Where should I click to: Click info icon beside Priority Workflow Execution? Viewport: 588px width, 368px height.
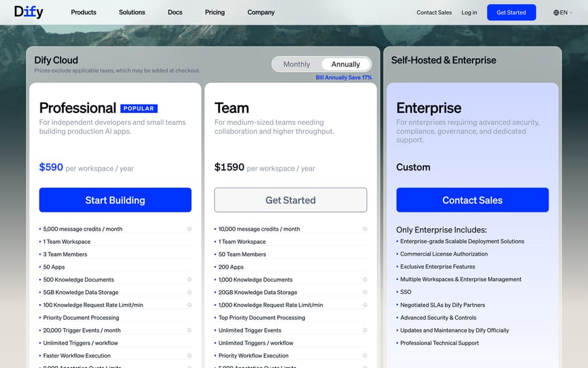pos(365,356)
